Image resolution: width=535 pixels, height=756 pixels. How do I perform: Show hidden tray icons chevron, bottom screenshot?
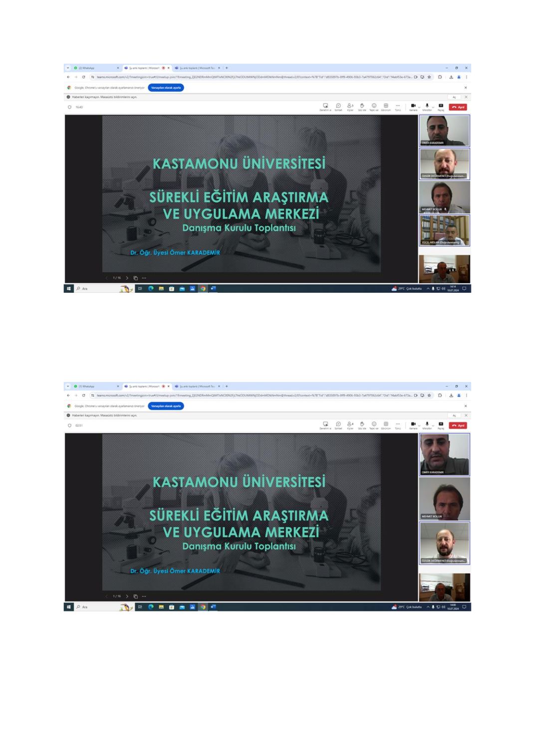[x=428, y=607]
